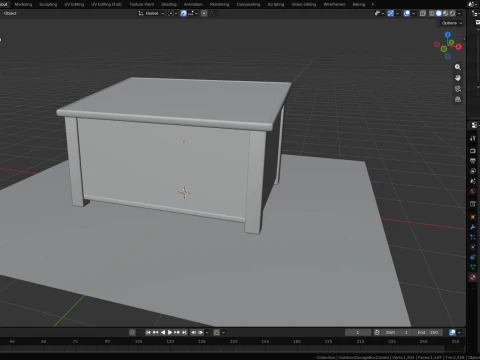Jump to the timeline end frame
This screenshot has height=360, width=480.
184,332
